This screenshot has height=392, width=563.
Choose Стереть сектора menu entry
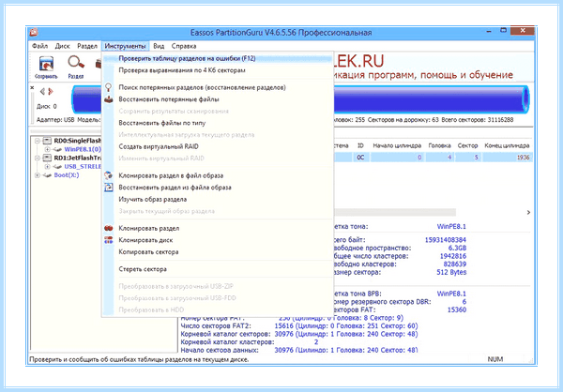pyautogui.click(x=218, y=269)
